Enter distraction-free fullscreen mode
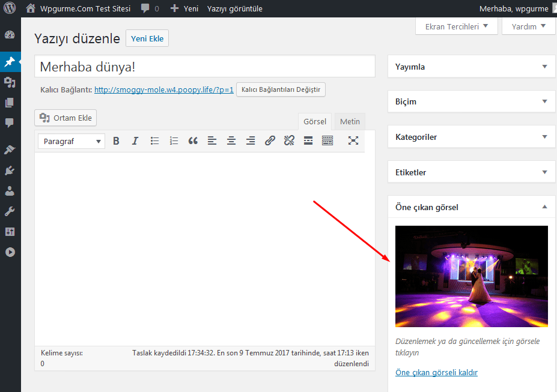 pyautogui.click(x=353, y=141)
